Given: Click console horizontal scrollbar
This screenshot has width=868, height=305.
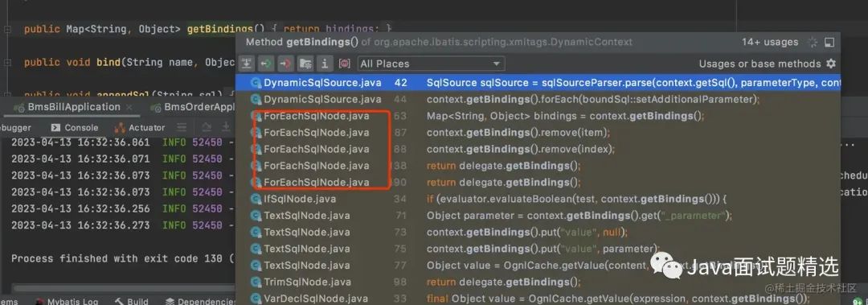Looking at the screenshot, I should pos(125,288).
